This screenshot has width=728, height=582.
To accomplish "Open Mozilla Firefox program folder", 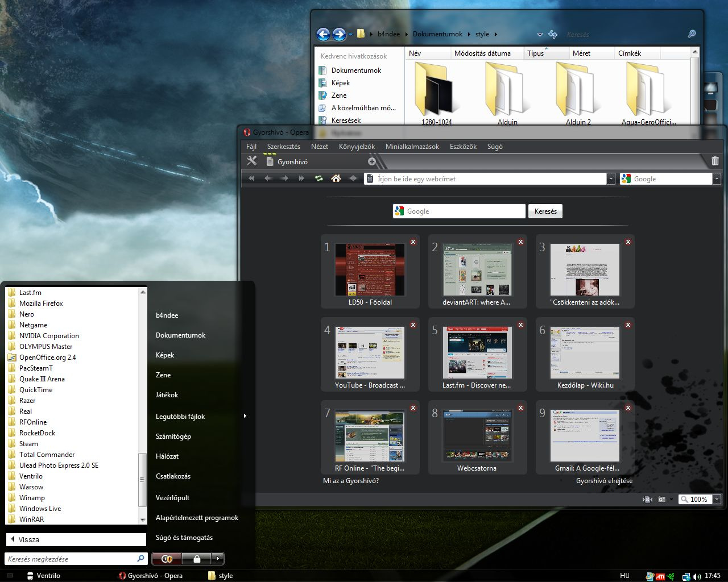I will tap(41, 304).
